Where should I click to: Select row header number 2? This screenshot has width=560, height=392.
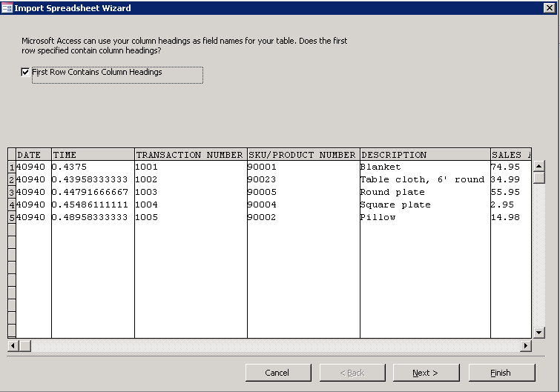(x=12, y=179)
